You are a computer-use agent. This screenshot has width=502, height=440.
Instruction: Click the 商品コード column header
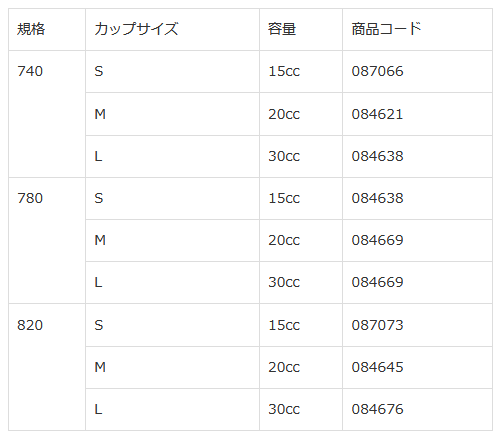tap(417, 30)
